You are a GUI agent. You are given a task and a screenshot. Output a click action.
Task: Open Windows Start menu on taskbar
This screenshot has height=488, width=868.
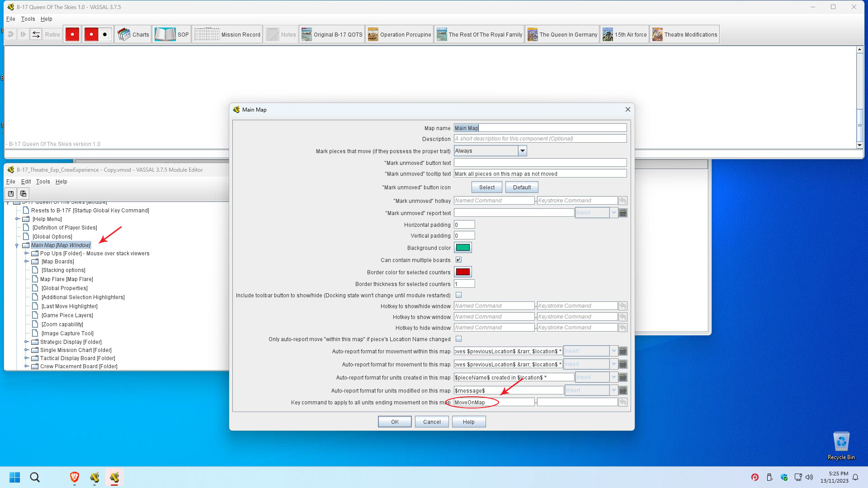14,477
